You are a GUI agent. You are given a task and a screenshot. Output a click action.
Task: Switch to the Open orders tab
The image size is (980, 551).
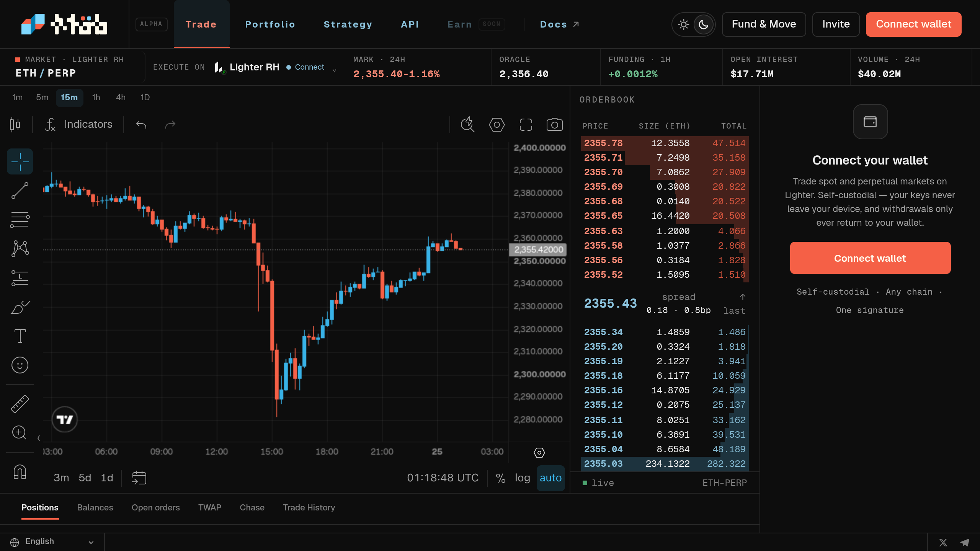pyautogui.click(x=156, y=507)
